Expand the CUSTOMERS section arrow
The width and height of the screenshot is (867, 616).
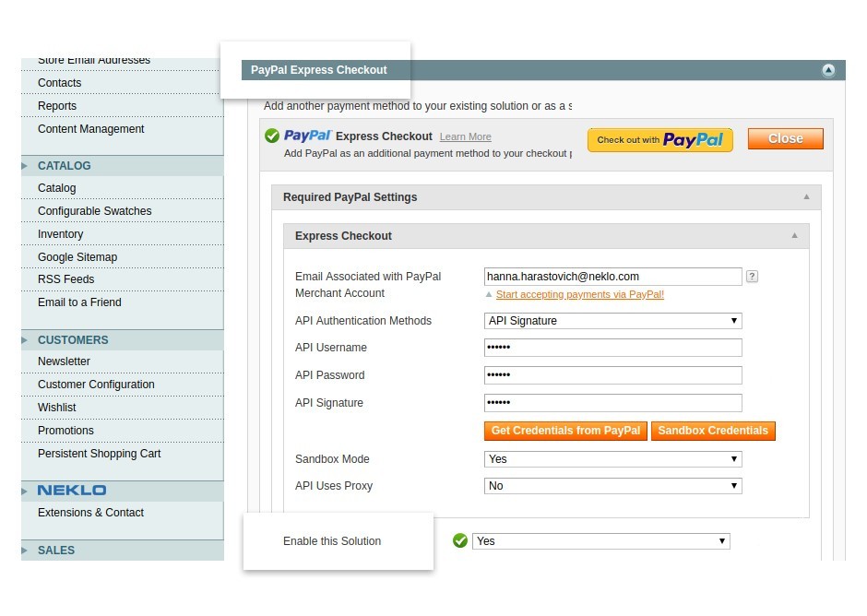tap(24, 340)
